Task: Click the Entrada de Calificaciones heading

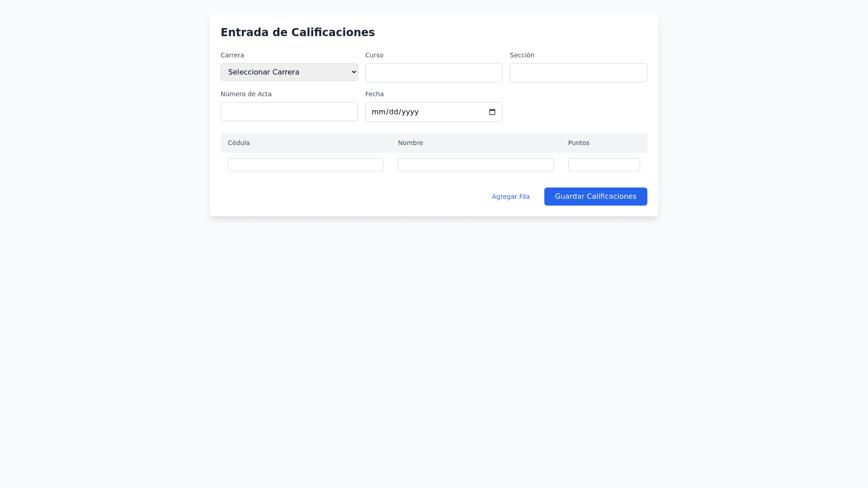Action: [297, 33]
